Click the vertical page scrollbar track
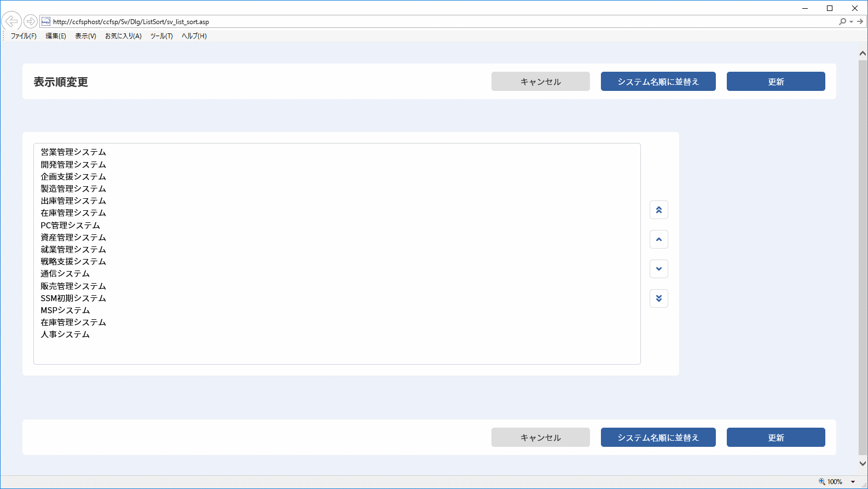The image size is (868, 489). [x=863, y=258]
